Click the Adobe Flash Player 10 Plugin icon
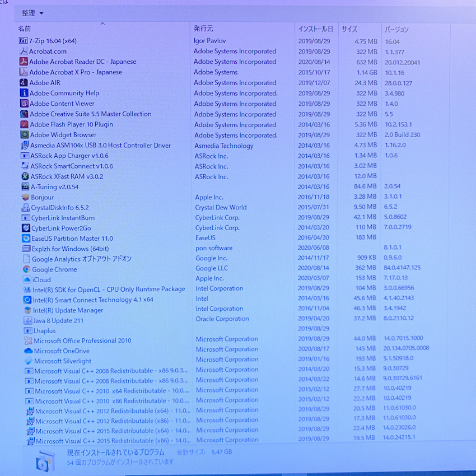Screen dimensions: 476x476 point(24,124)
